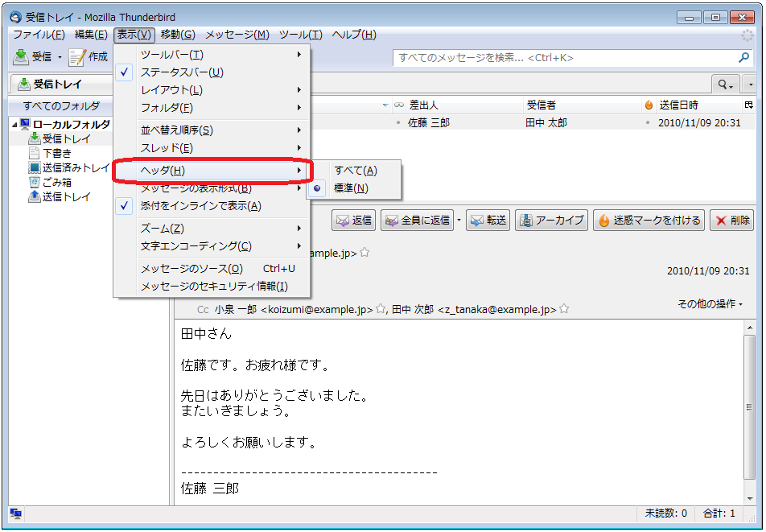
Task: Open the quick filter magnifier dropdown
Action: (x=726, y=85)
